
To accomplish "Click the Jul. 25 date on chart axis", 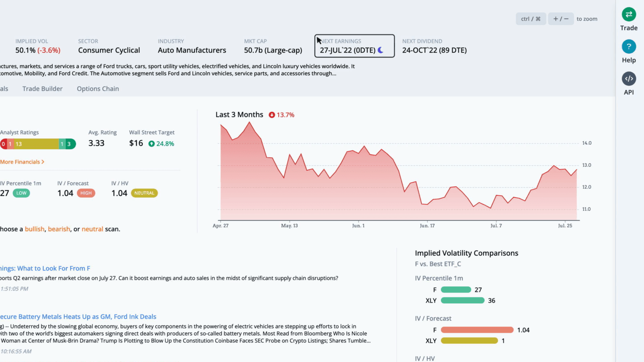I will point(565,226).
